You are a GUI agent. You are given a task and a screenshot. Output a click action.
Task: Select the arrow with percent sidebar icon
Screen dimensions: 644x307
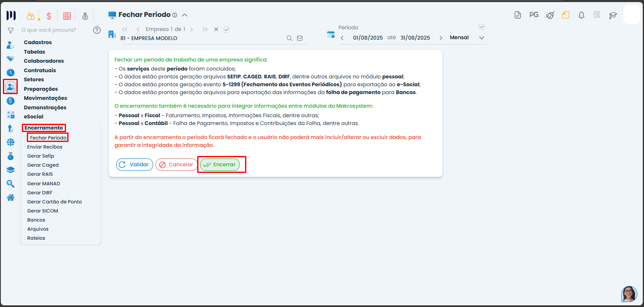point(11,128)
